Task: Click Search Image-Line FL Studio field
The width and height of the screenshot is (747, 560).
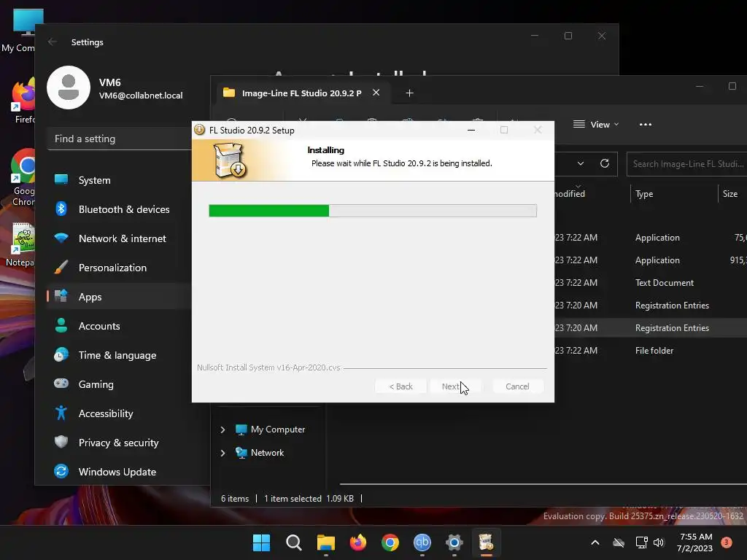Action: pos(687,164)
